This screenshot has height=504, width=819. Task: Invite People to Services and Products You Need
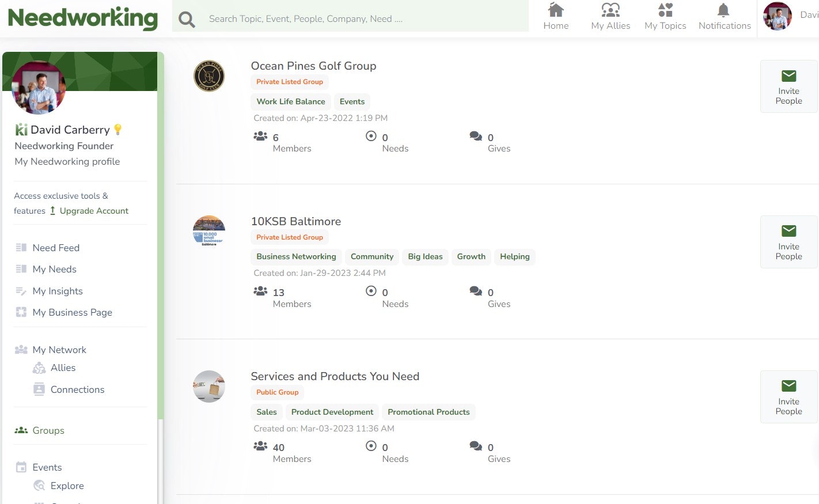(x=788, y=397)
